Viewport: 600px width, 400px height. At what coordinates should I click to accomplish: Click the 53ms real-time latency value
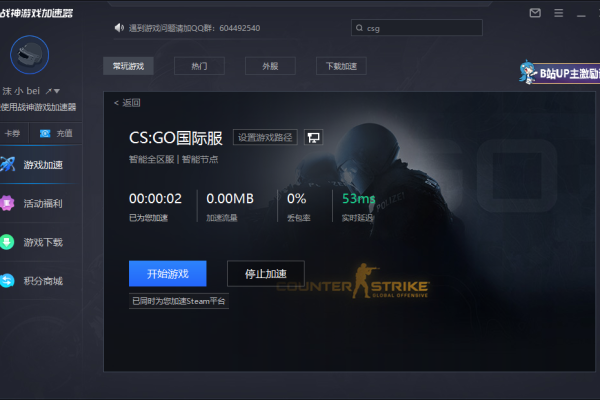[359, 198]
